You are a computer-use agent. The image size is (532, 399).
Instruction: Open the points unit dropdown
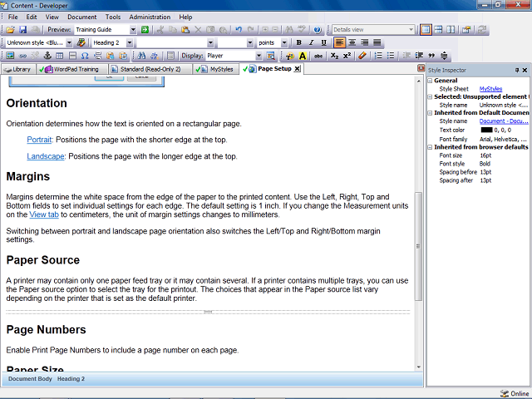(x=284, y=42)
